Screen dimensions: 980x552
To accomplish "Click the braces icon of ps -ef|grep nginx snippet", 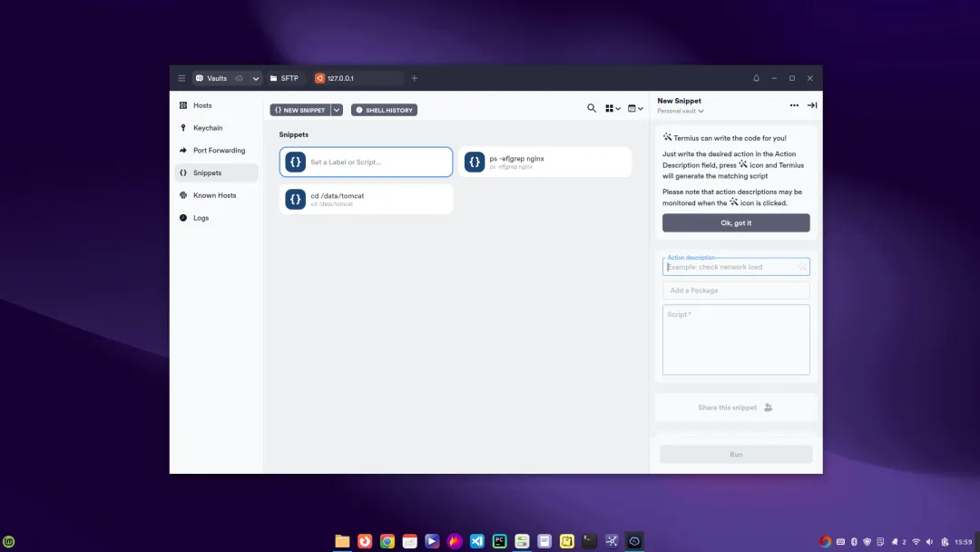I will (x=475, y=162).
